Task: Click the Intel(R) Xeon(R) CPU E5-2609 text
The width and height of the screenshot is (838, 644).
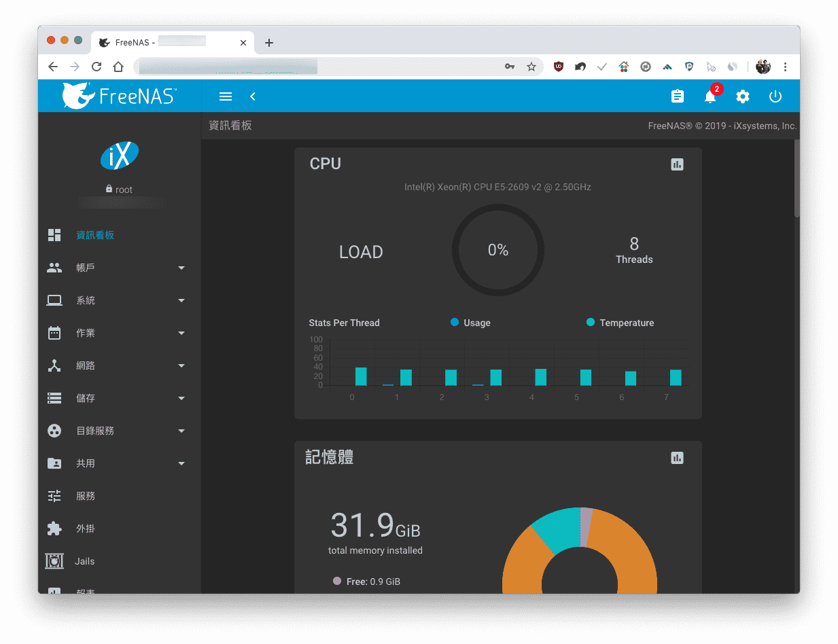Action: click(x=497, y=187)
